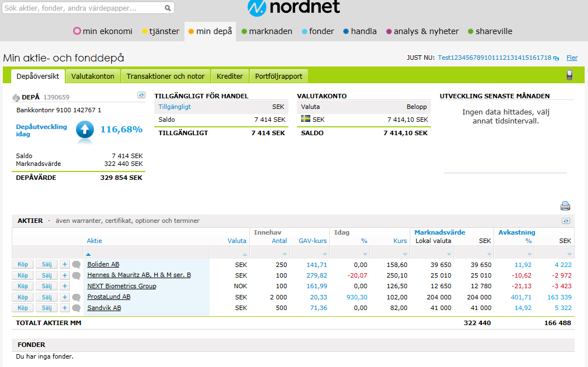Image resolution: width=588 pixels, height=367 pixels.
Task: Open comment bubble for Sandvik AB
Action: [77, 308]
